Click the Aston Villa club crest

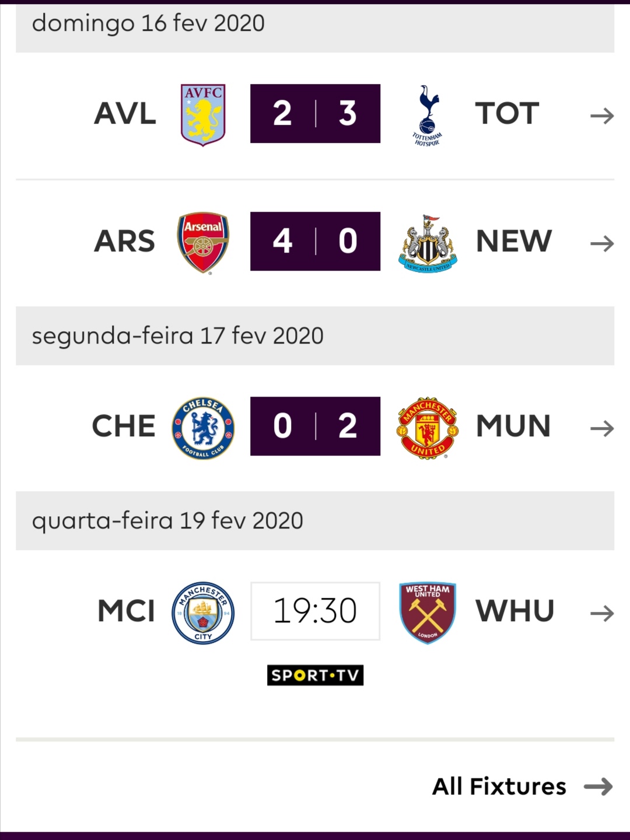pos(203,115)
